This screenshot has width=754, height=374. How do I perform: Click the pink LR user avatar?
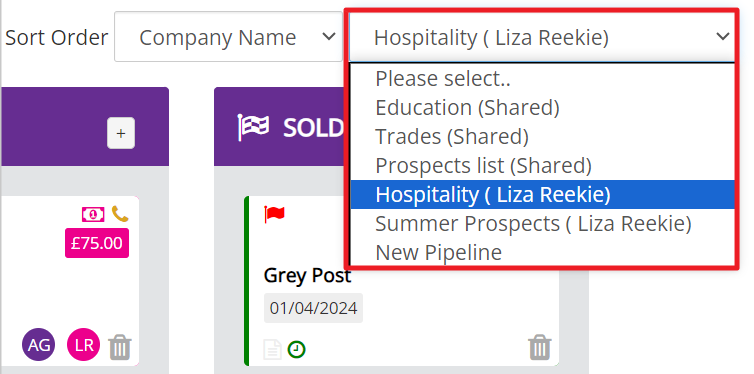pyautogui.click(x=84, y=345)
